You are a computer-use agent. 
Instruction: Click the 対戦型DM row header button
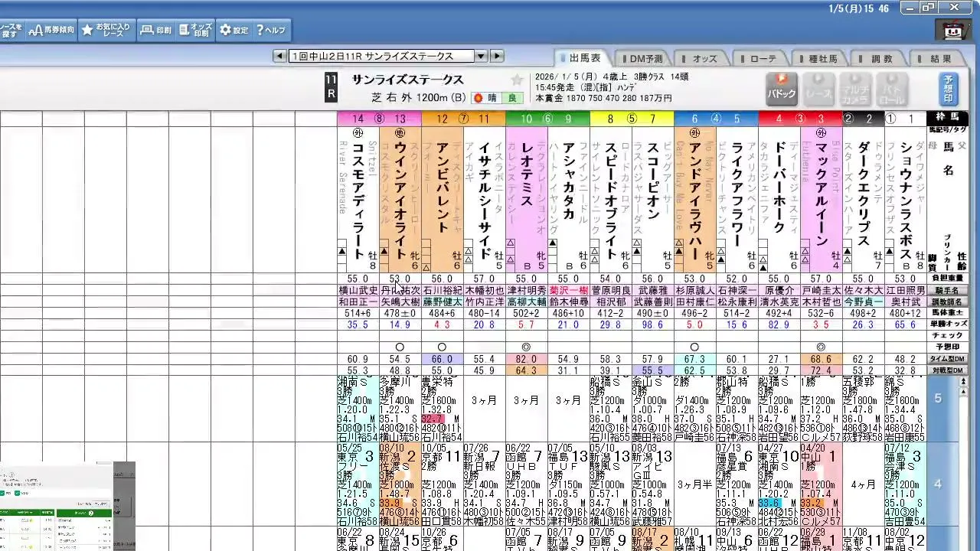[x=948, y=370]
